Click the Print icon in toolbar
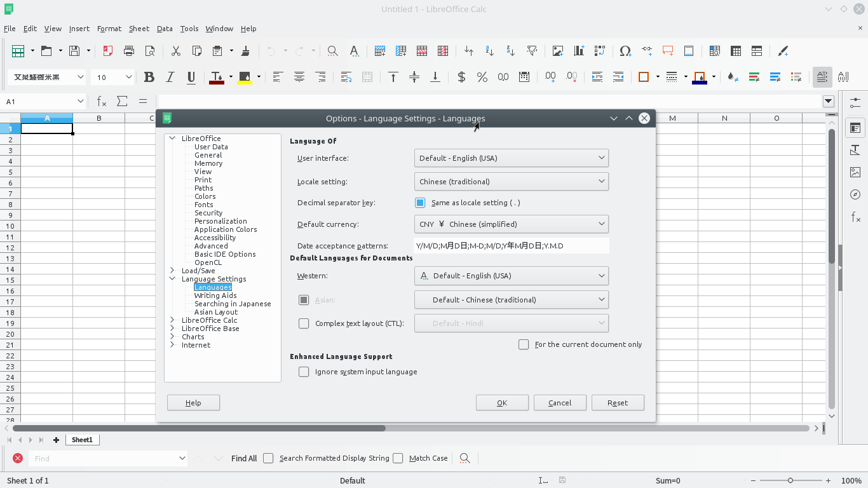Screen dimensions: 868x488 129,51
